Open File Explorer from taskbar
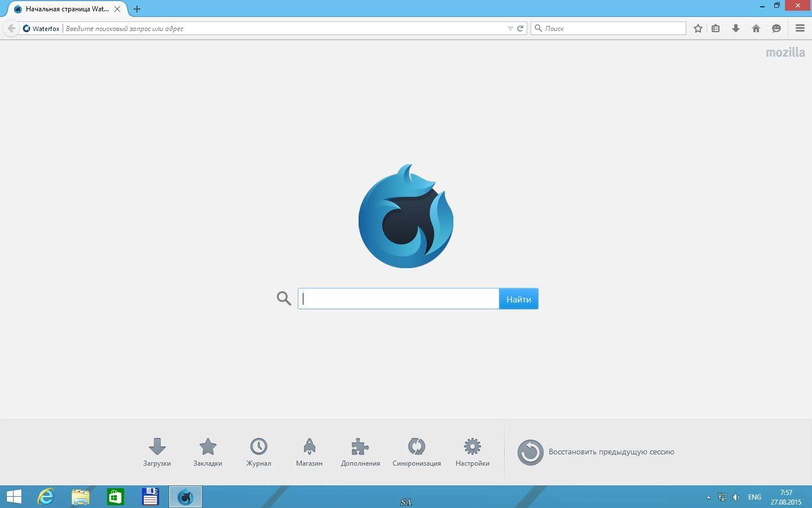The image size is (812, 508). (81, 497)
